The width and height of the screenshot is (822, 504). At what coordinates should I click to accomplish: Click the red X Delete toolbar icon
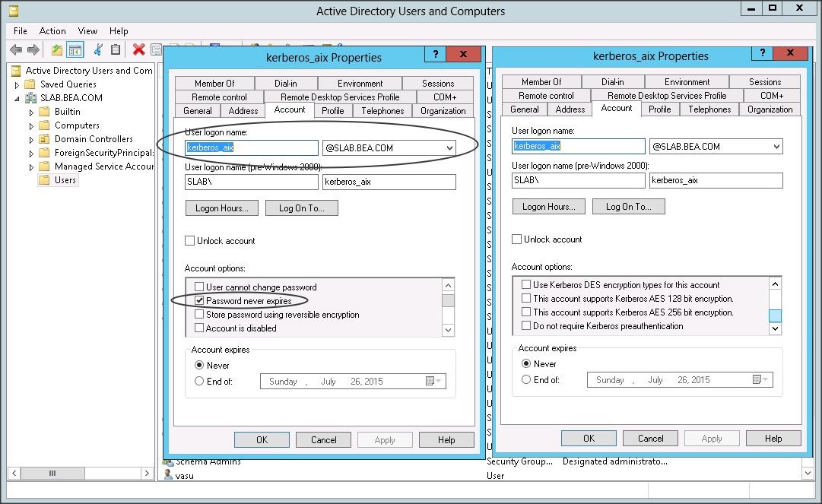[139, 49]
